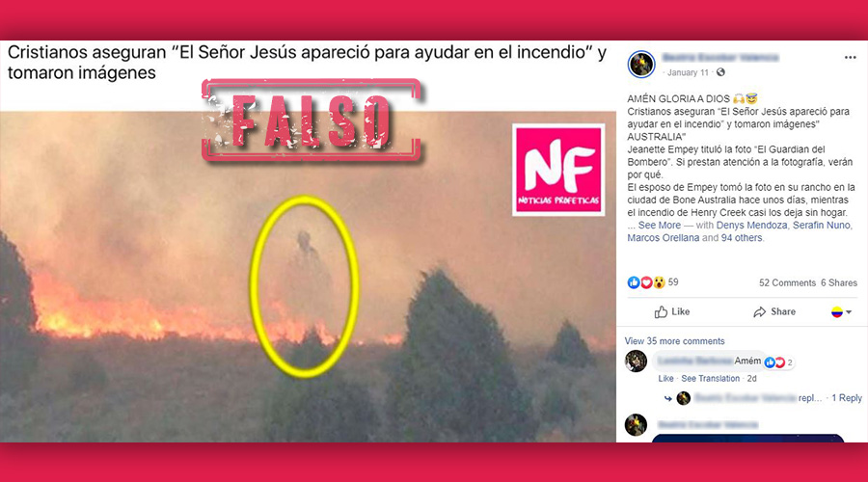The width and height of the screenshot is (868, 482).
Task: Click the wow face reaction icon
Action: (x=659, y=282)
